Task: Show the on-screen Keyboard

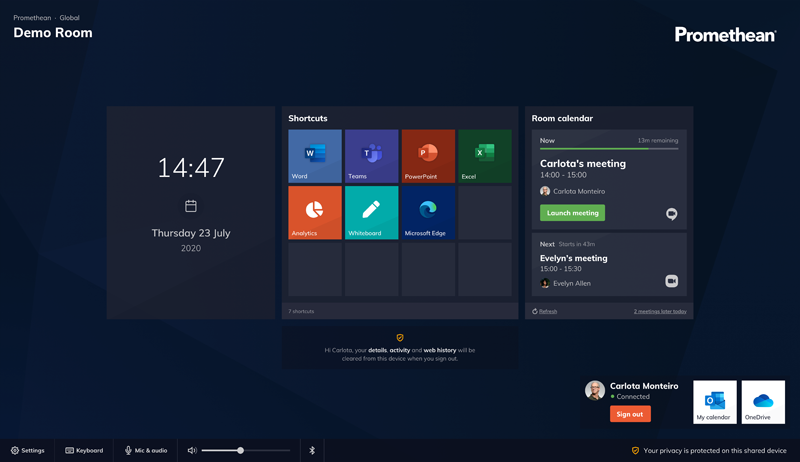Action: click(x=84, y=450)
